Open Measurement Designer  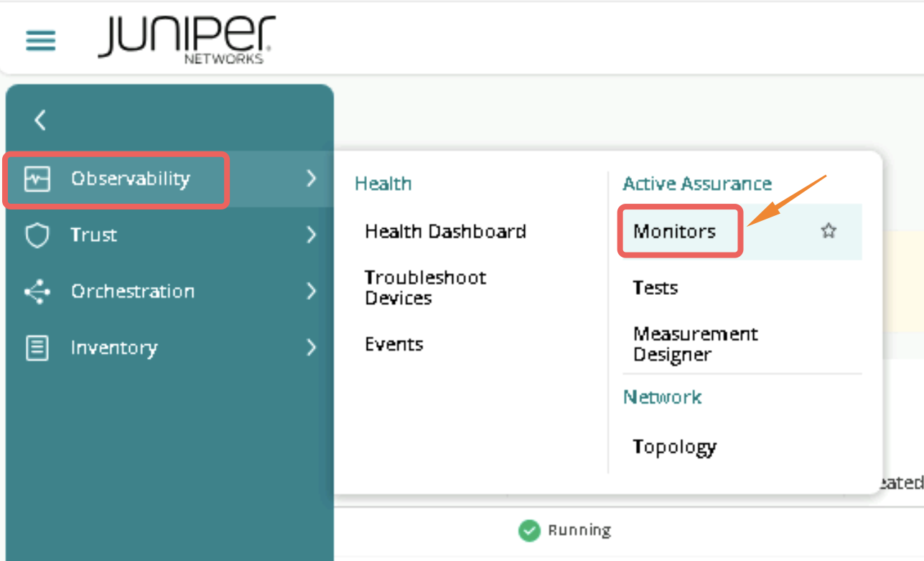(695, 344)
